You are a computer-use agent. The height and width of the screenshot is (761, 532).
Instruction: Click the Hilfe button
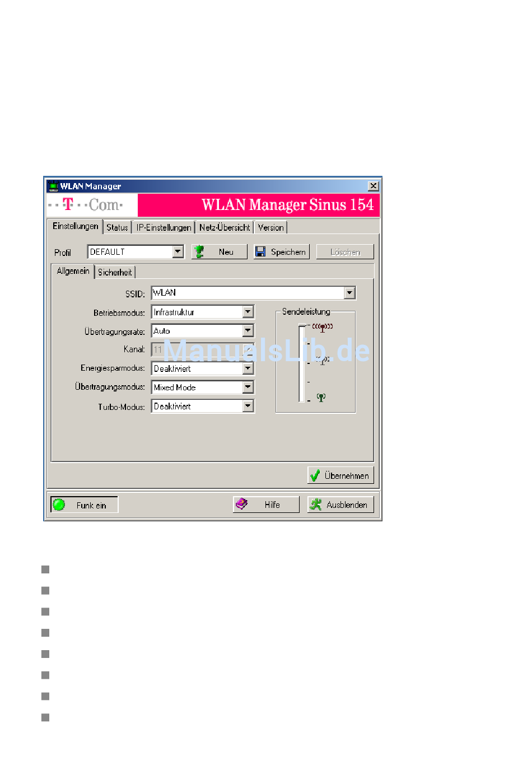click(x=266, y=505)
